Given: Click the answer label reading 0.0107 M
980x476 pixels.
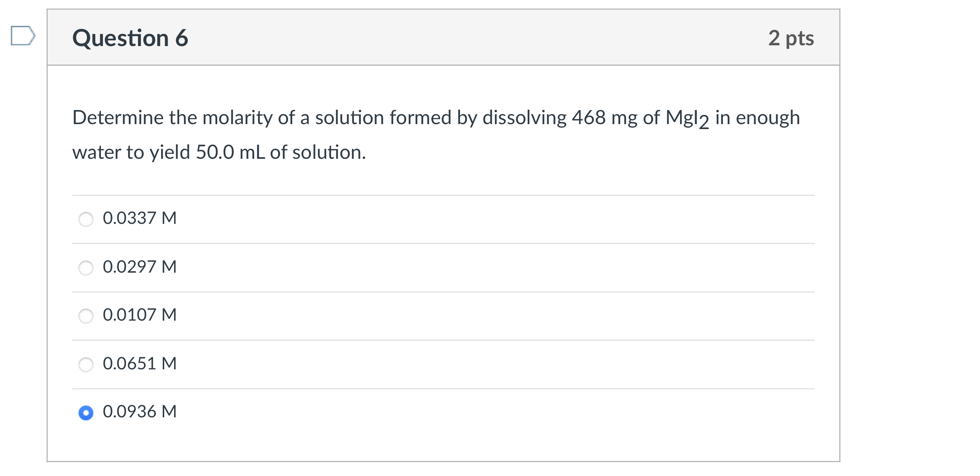Looking at the screenshot, I should pyautogui.click(x=140, y=315).
